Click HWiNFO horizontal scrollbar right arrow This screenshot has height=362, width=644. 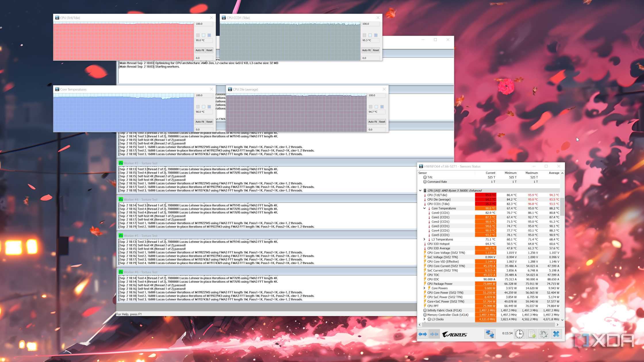557,325
